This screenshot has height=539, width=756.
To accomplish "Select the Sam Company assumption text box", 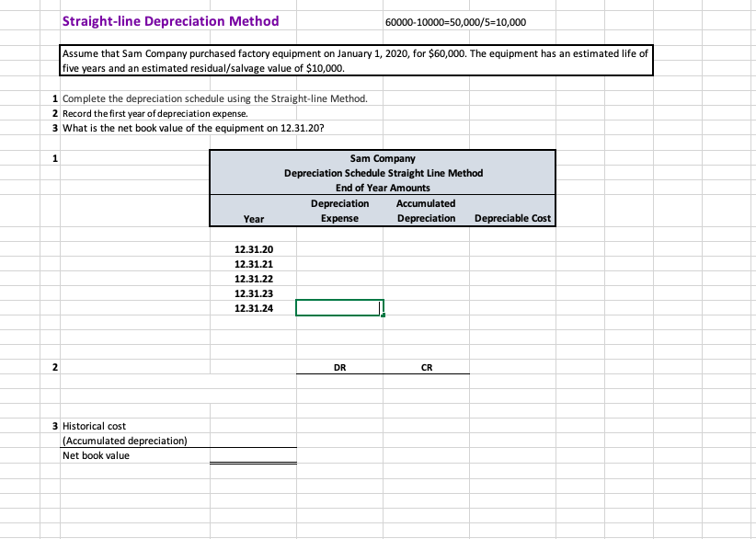I will (357, 60).
